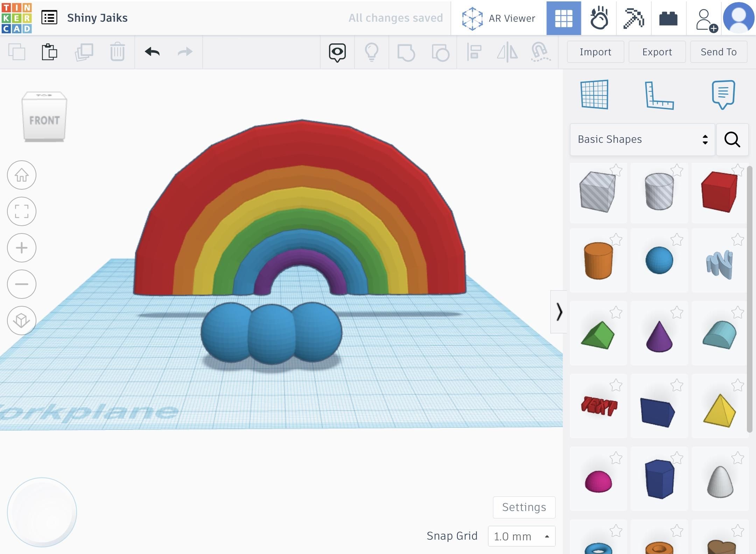The image size is (756, 554).
Task: Favorite the yellow Pyramid star
Action: coord(738,385)
